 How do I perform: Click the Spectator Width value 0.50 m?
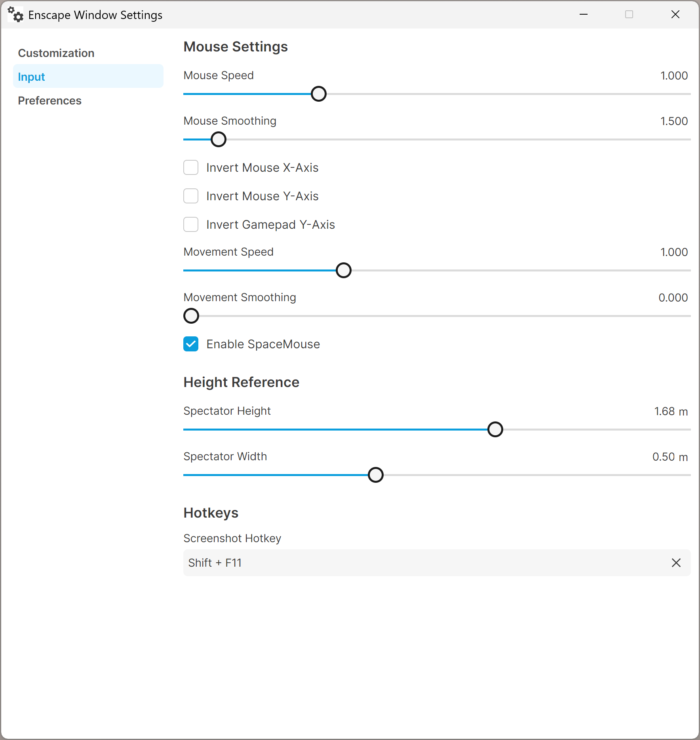point(670,457)
